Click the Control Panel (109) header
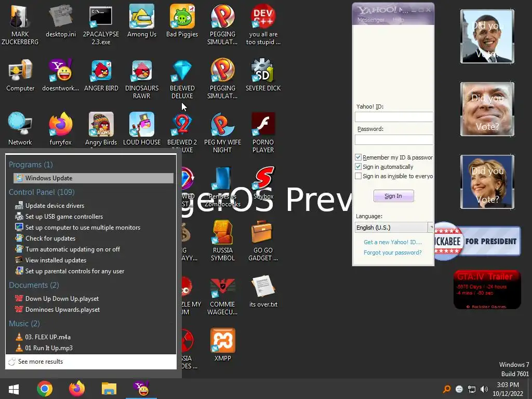This screenshot has height=399, width=532. (42, 192)
